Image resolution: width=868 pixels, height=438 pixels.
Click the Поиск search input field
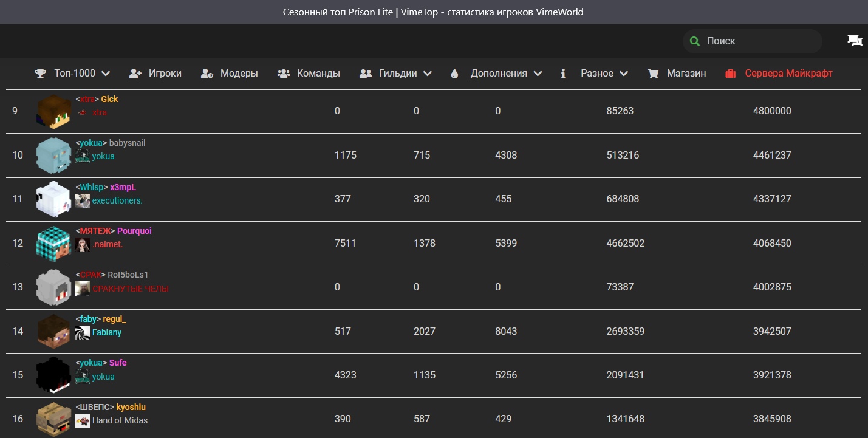coord(759,41)
